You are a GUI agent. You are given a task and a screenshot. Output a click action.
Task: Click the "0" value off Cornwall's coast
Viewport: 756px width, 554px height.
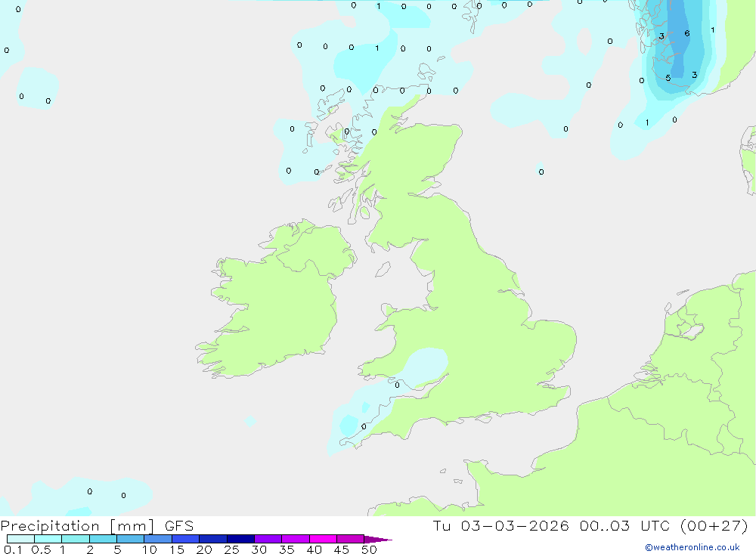coord(364,426)
